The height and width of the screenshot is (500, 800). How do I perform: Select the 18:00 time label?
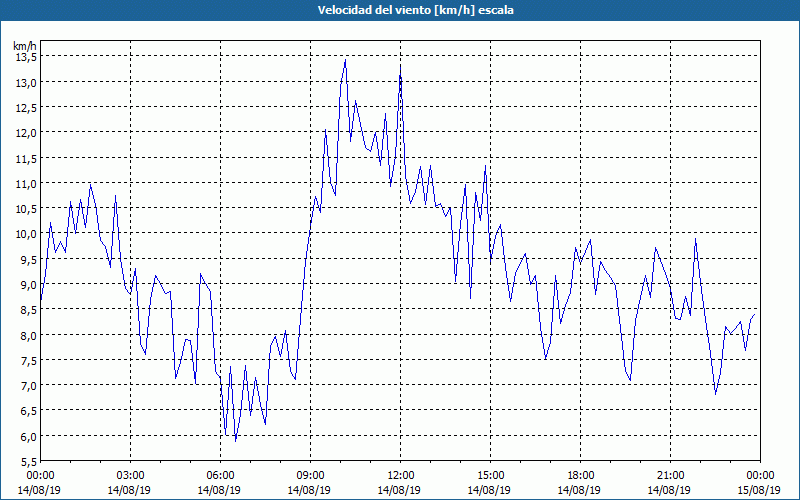[581, 476]
